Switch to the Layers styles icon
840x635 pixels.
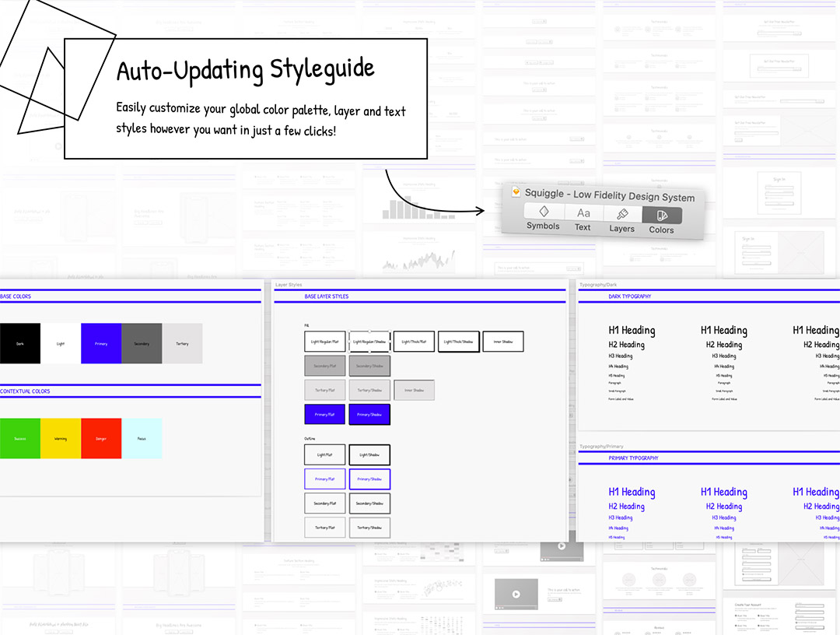621,214
